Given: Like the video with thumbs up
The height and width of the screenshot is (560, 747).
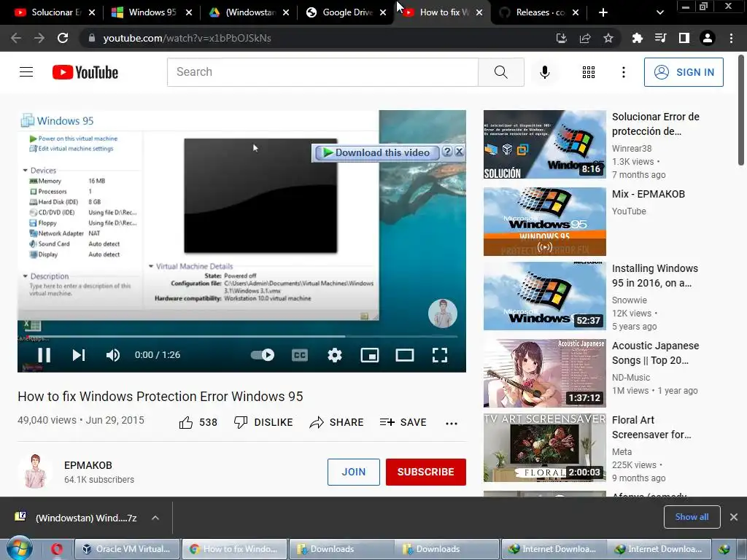Looking at the screenshot, I should pyautogui.click(x=198, y=422).
